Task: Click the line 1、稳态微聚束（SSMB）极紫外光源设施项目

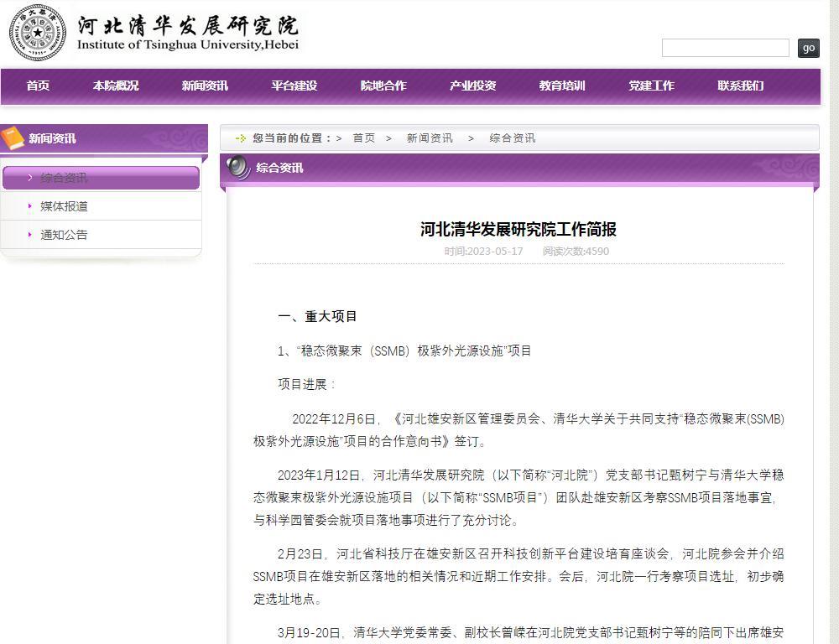Action: (x=404, y=351)
